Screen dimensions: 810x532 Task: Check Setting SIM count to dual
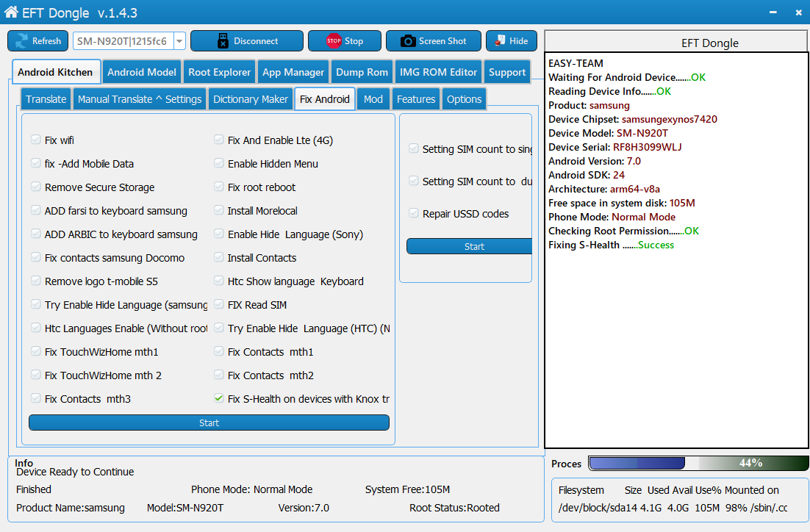(413, 181)
